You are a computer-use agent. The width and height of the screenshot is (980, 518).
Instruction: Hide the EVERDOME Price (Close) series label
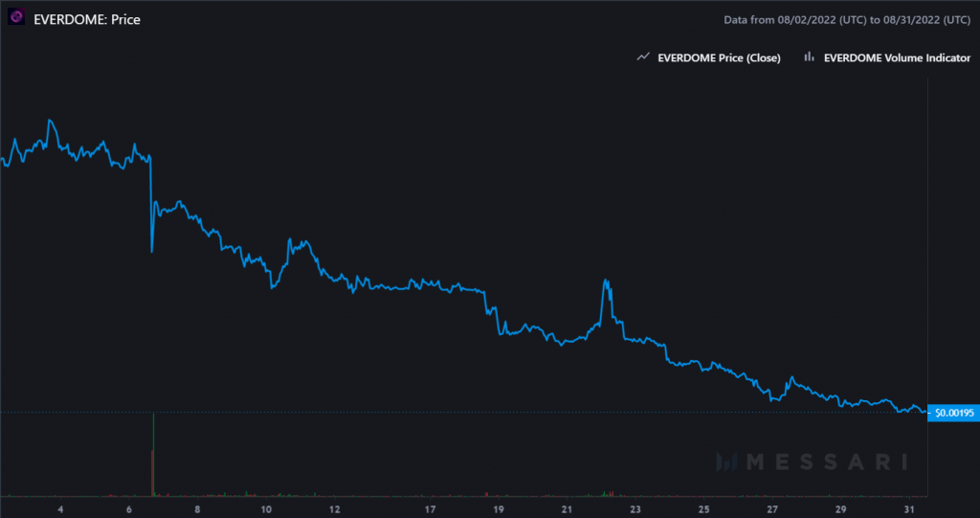click(719, 58)
